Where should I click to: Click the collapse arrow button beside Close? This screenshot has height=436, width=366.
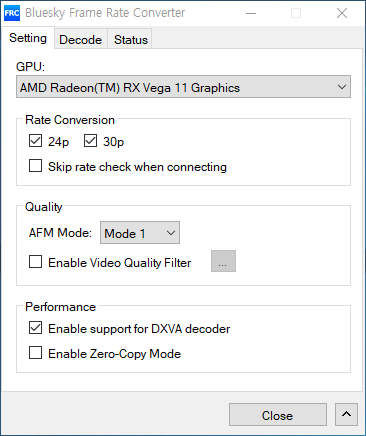click(346, 414)
